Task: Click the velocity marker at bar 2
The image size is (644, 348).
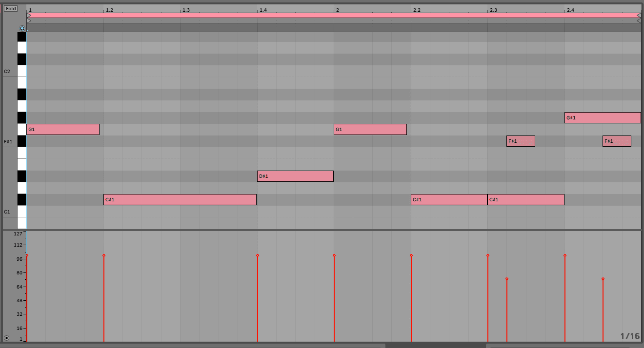Action: (x=334, y=255)
